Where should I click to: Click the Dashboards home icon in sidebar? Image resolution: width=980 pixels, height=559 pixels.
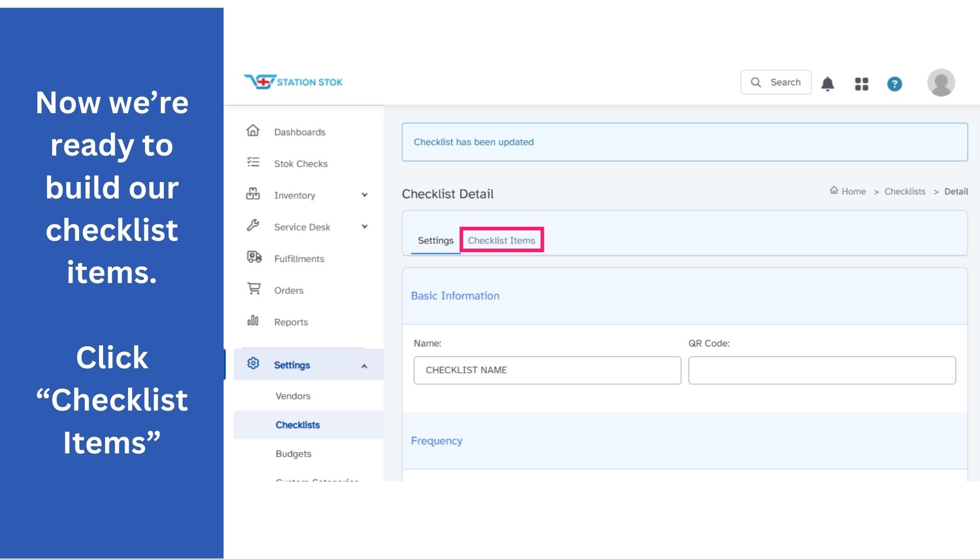tap(253, 131)
